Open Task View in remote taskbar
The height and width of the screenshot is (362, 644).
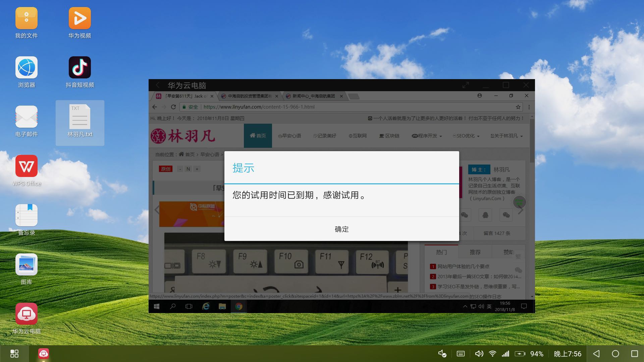pos(189,306)
